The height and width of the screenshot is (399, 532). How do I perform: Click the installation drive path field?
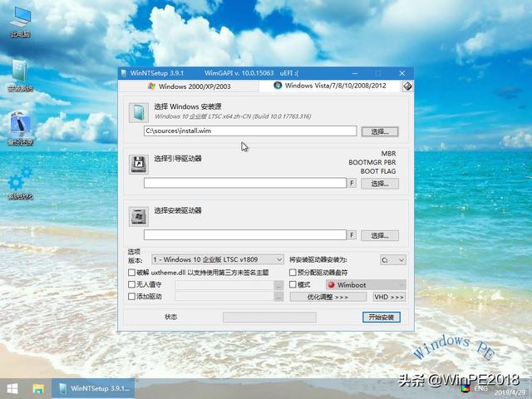point(245,234)
